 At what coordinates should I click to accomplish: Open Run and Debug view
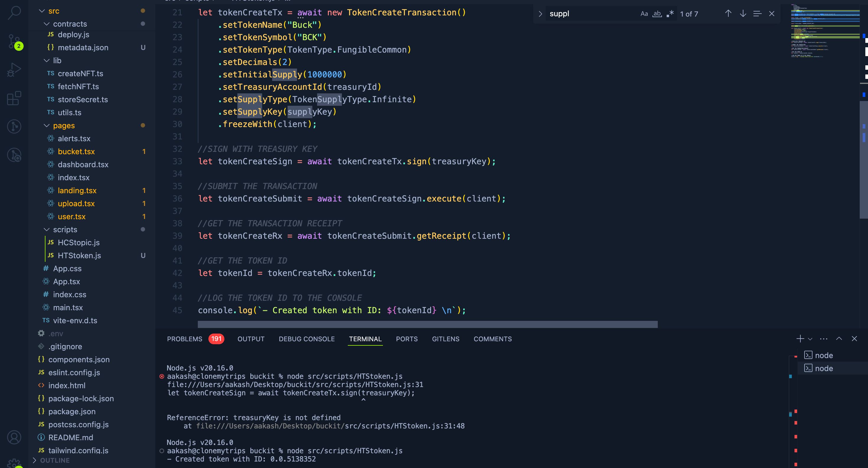pos(14,70)
